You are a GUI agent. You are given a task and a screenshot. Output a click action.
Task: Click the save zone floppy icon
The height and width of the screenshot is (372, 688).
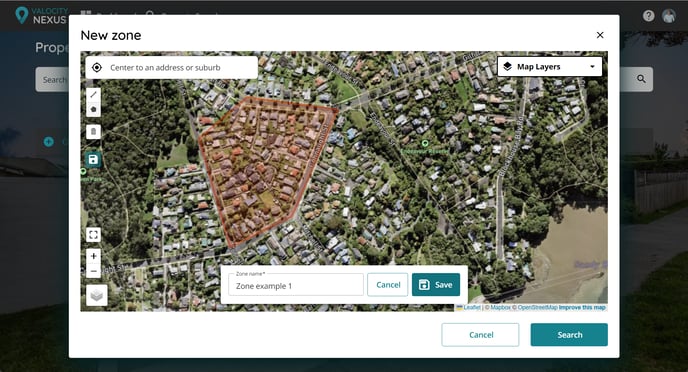(93, 160)
